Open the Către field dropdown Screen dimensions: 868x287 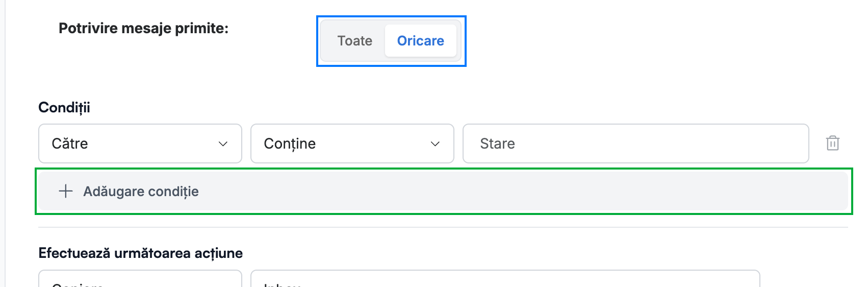(140, 143)
